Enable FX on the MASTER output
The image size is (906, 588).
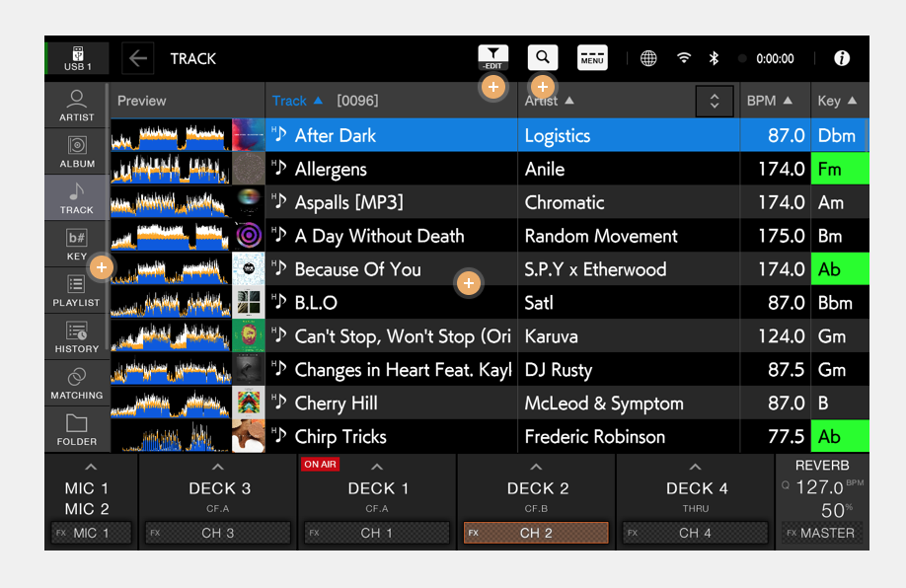pyautogui.click(x=822, y=533)
